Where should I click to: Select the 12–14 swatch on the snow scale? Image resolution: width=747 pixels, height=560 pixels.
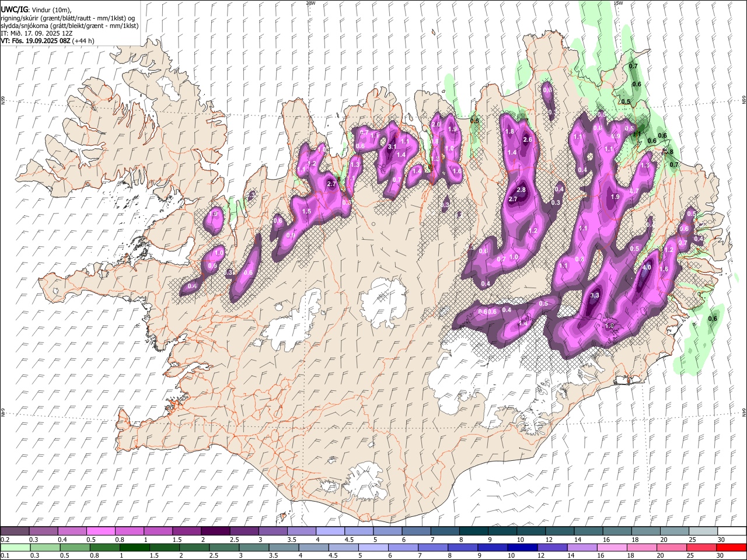click(560, 531)
